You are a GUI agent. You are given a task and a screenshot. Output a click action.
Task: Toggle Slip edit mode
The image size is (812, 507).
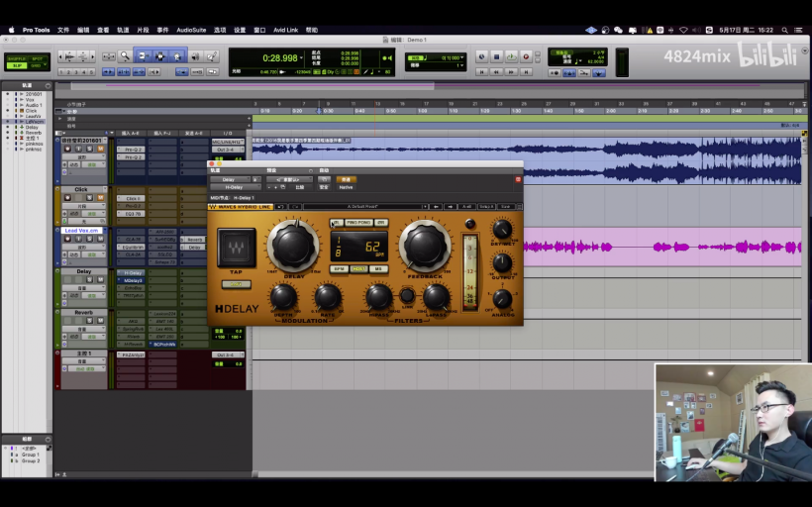coord(17,65)
